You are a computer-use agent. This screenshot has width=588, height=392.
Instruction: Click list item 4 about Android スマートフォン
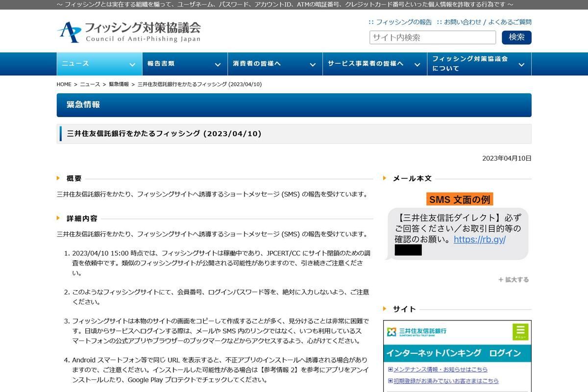coord(220,370)
